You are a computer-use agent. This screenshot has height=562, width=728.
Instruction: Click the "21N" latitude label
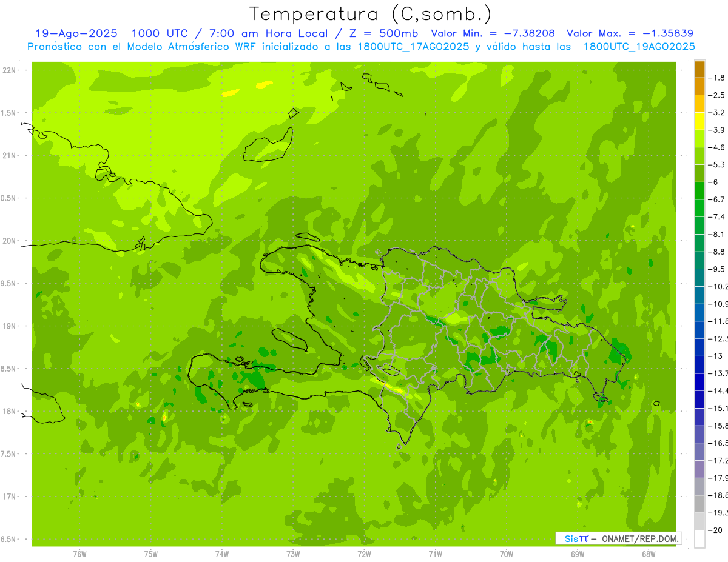(9, 155)
